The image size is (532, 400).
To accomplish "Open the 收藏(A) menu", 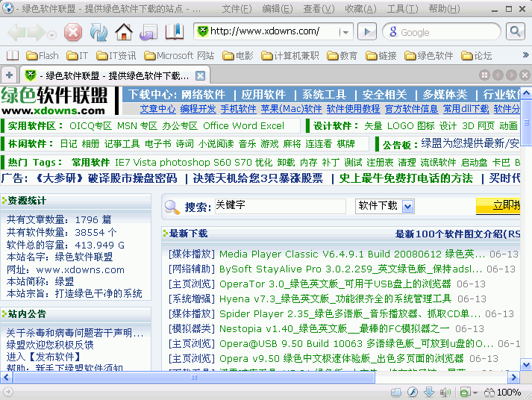I will (360, 9).
